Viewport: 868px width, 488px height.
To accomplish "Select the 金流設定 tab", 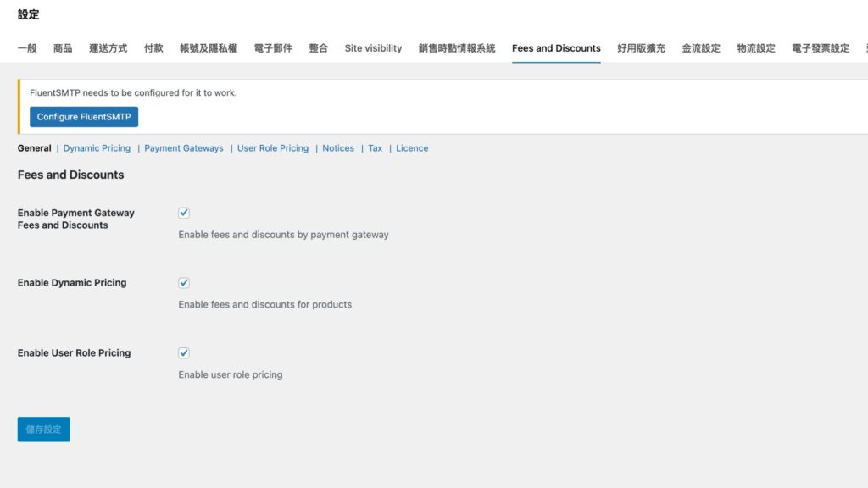I will point(701,48).
